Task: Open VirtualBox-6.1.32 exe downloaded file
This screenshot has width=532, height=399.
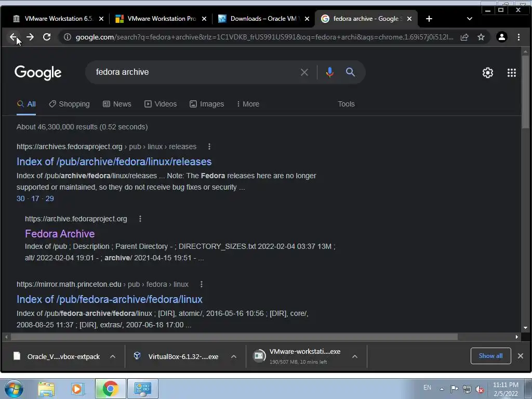Action: pyautogui.click(x=178, y=356)
